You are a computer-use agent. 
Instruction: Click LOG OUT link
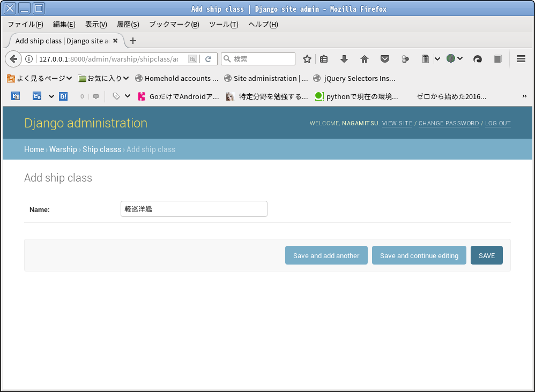(498, 123)
